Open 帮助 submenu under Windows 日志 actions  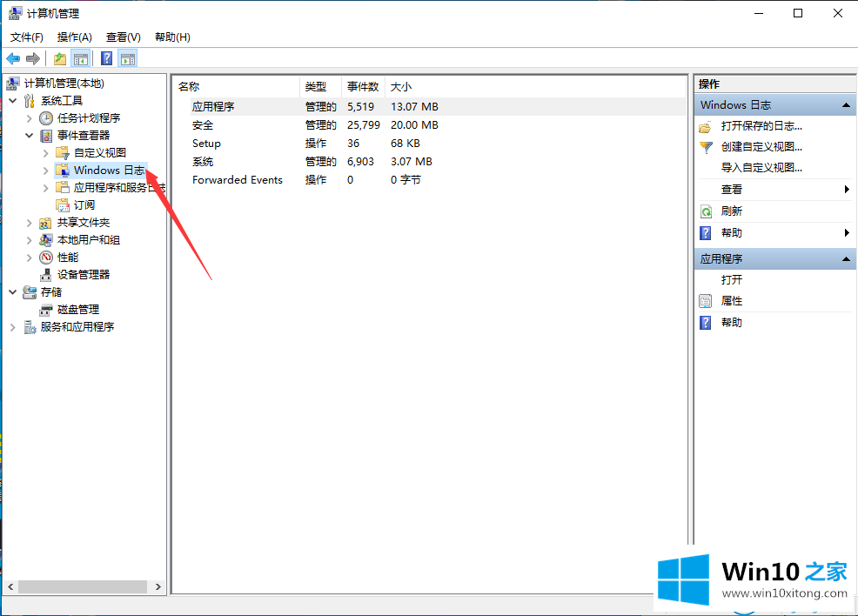[x=775, y=232]
